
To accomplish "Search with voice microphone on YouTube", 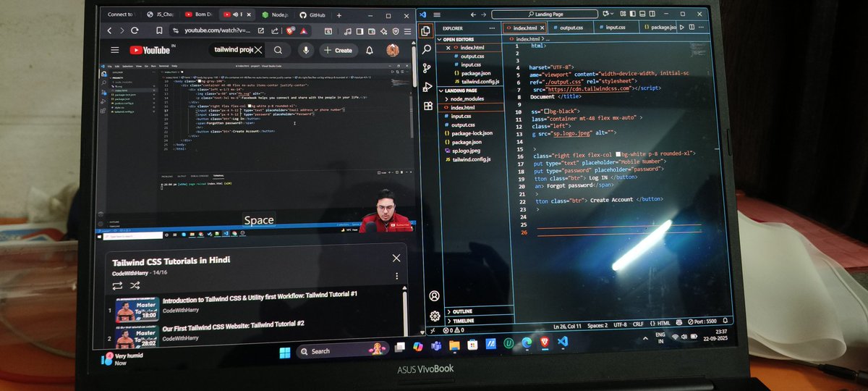I will pyautogui.click(x=306, y=50).
